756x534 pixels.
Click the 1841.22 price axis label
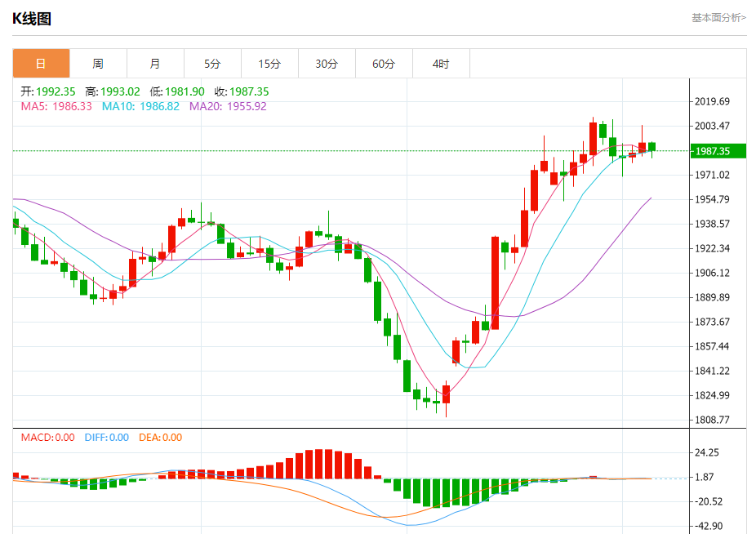coord(712,371)
